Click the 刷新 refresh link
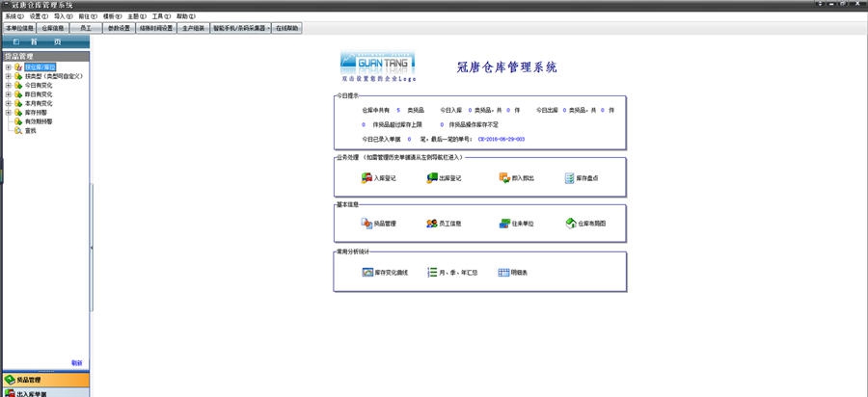Viewport: 868px width, 397px height. click(x=76, y=363)
